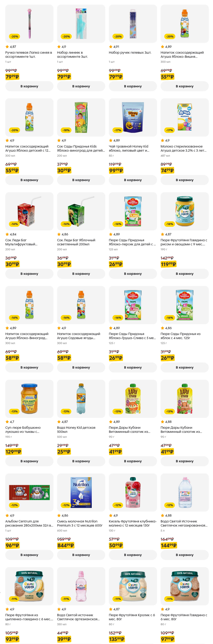Click the star icon beside the 4,7 rating
This screenshot has width=213, height=644.
[x=7, y=422]
